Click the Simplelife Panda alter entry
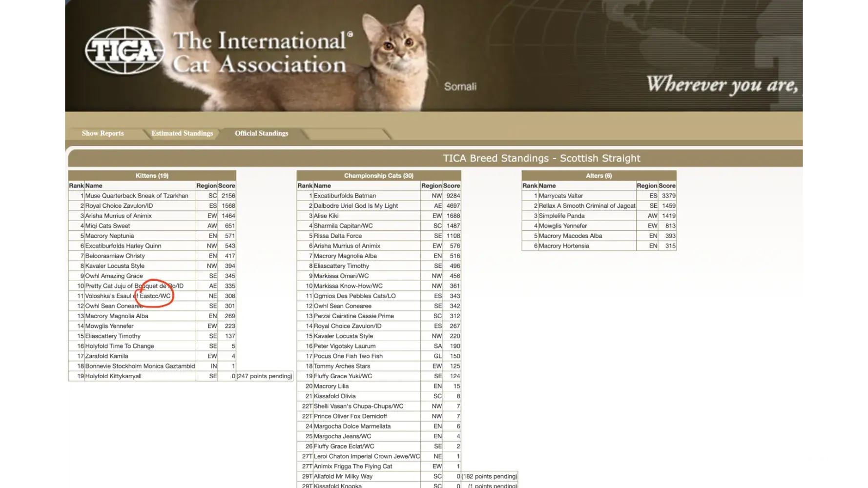 (x=561, y=216)
